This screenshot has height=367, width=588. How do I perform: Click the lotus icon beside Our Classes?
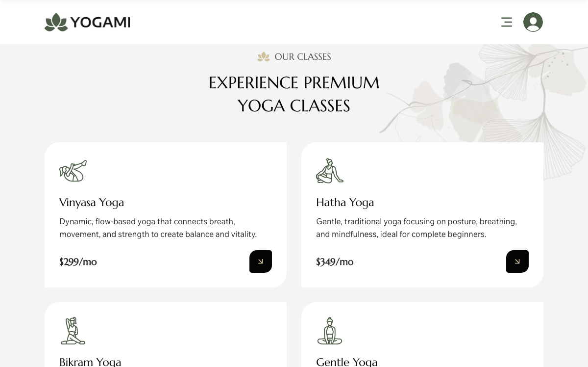(x=264, y=57)
